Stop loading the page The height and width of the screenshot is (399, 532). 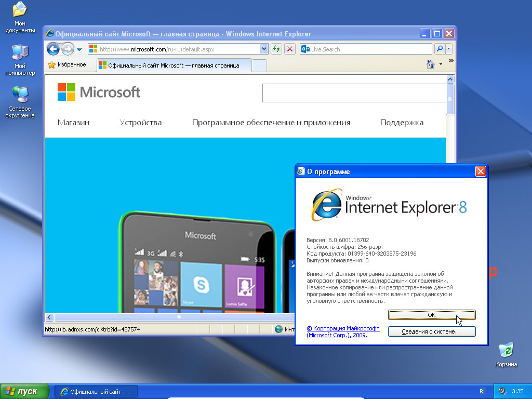click(289, 48)
